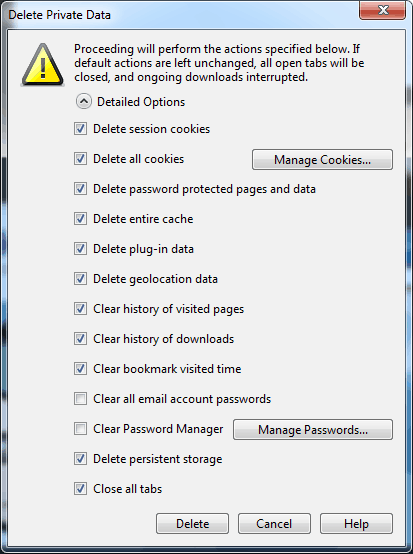Enable Clear all email account passwords
The width and height of the screenshot is (413, 554).
pyautogui.click(x=81, y=399)
